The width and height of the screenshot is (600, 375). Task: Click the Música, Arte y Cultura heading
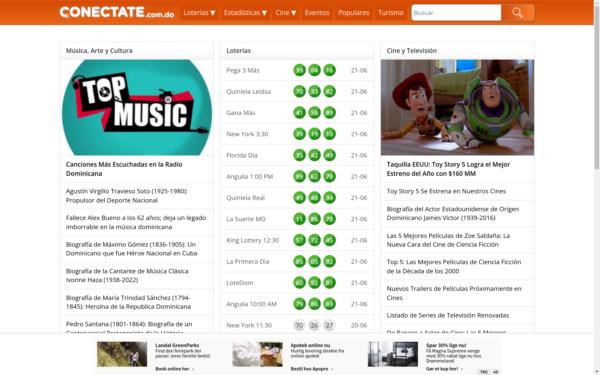pyautogui.click(x=99, y=51)
